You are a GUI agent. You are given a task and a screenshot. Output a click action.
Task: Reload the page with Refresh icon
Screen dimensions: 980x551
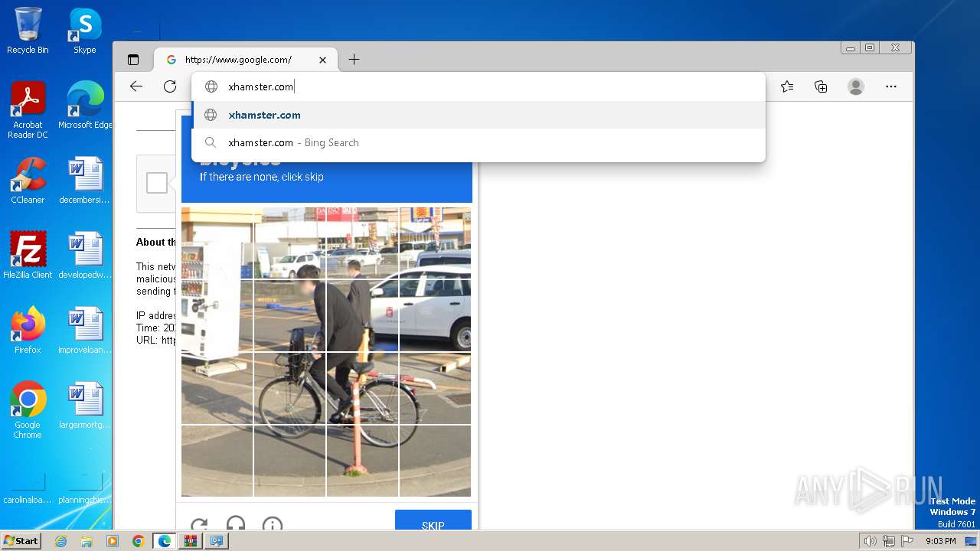point(170,86)
